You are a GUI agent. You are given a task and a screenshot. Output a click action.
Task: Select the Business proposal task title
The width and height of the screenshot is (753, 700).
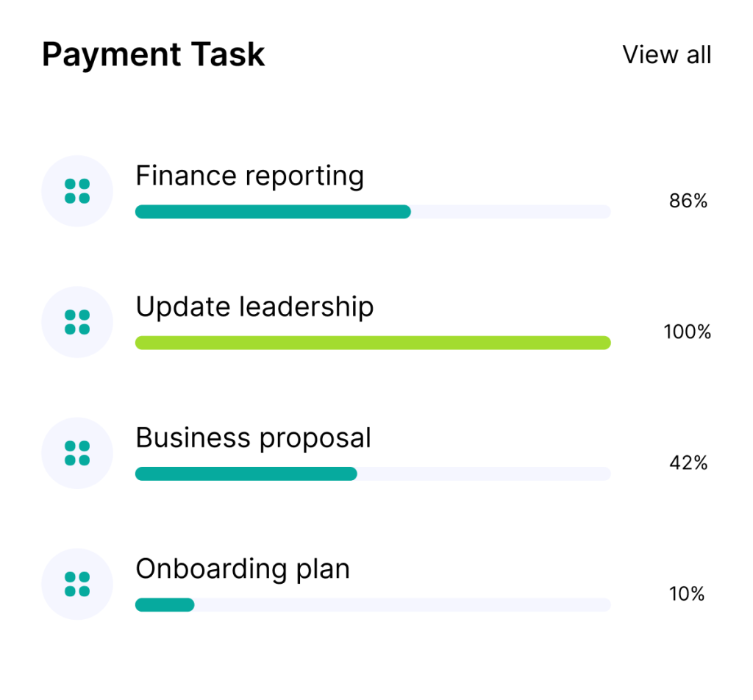[253, 438]
